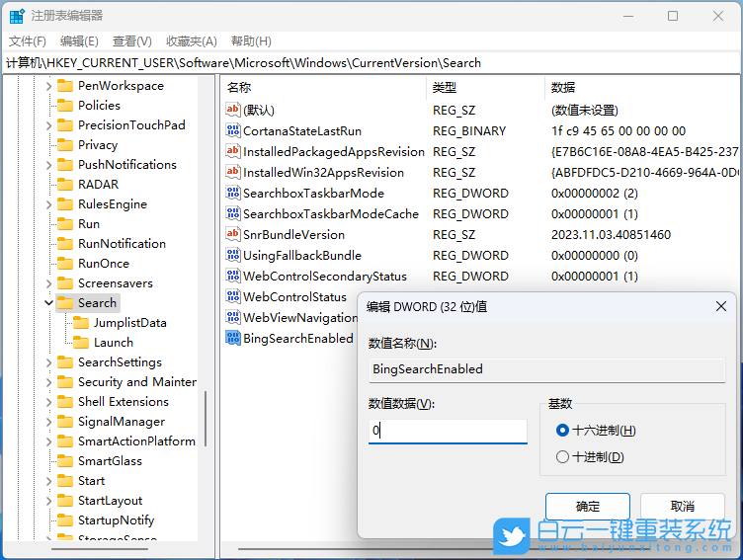Collapse the Search tree node
The width and height of the screenshot is (743, 560).
[x=48, y=303]
